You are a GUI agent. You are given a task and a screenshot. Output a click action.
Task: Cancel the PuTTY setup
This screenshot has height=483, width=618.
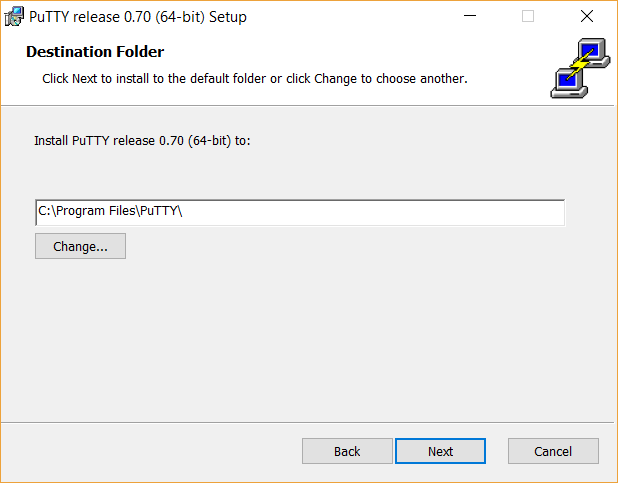(x=553, y=451)
